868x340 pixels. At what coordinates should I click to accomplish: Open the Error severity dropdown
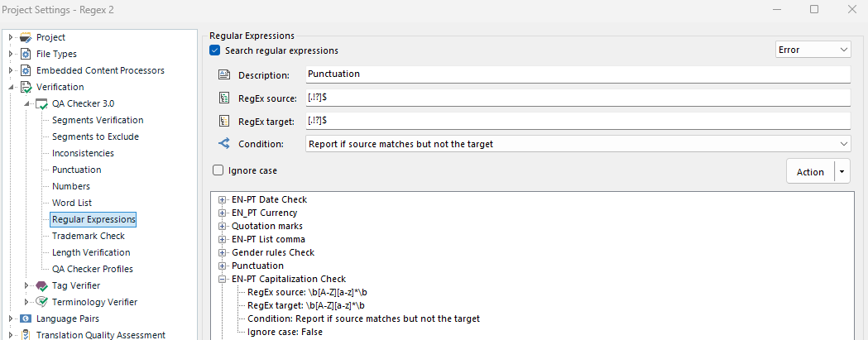click(813, 50)
